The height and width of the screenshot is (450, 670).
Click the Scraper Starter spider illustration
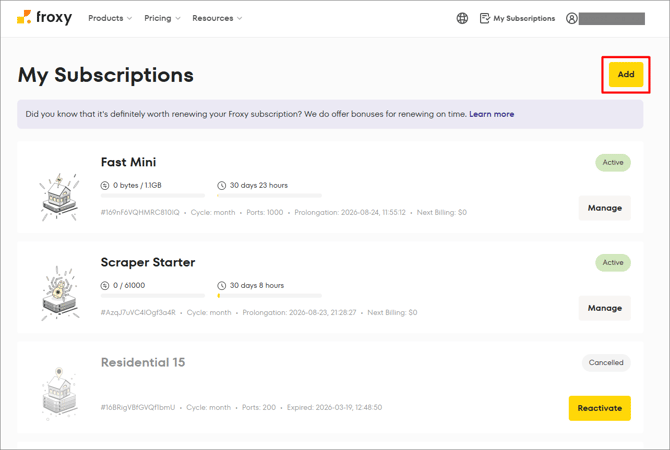(x=60, y=294)
